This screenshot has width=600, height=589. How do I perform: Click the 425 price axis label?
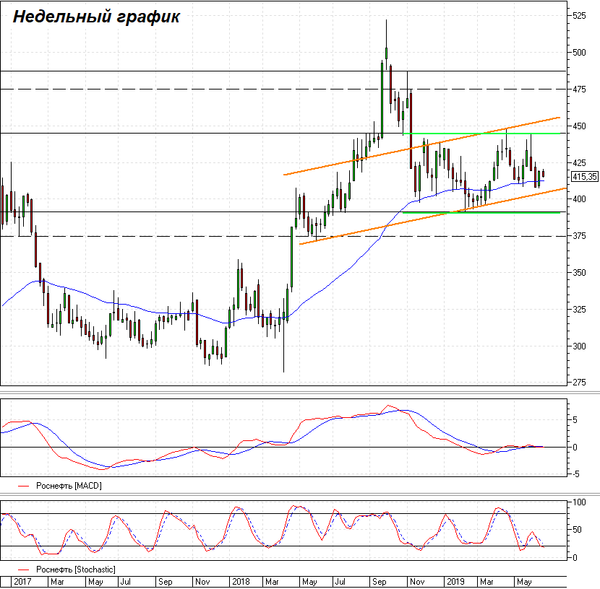579,163
